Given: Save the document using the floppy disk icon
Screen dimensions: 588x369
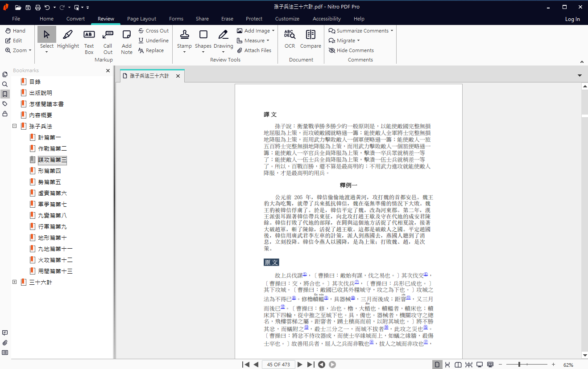Looking at the screenshot, I should [x=28, y=7].
